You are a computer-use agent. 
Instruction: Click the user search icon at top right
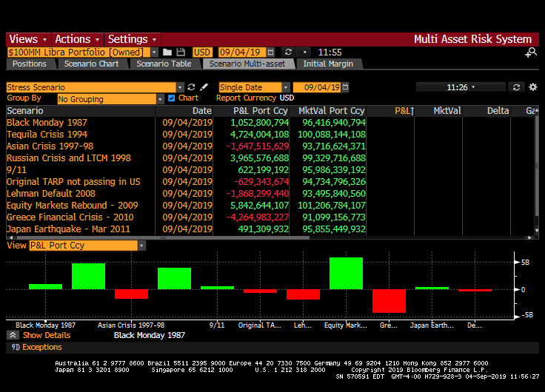[x=531, y=53]
